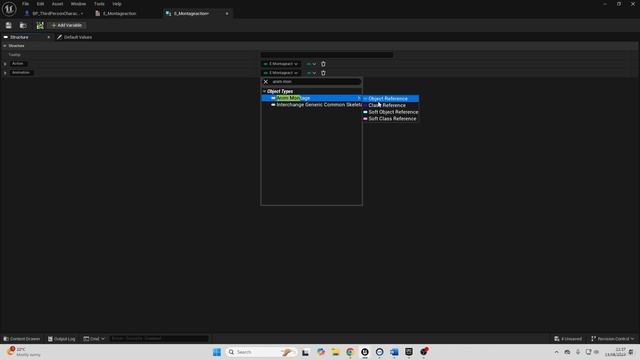The image size is (640, 360).
Task: Close the Structure panel tab
Action: point(49,37)
